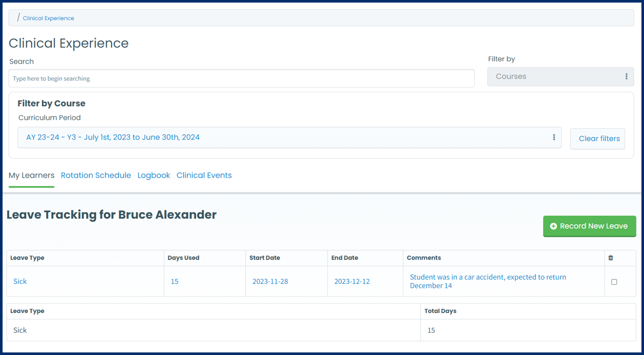Select the My Learners tab

click(x=31, y=175)
